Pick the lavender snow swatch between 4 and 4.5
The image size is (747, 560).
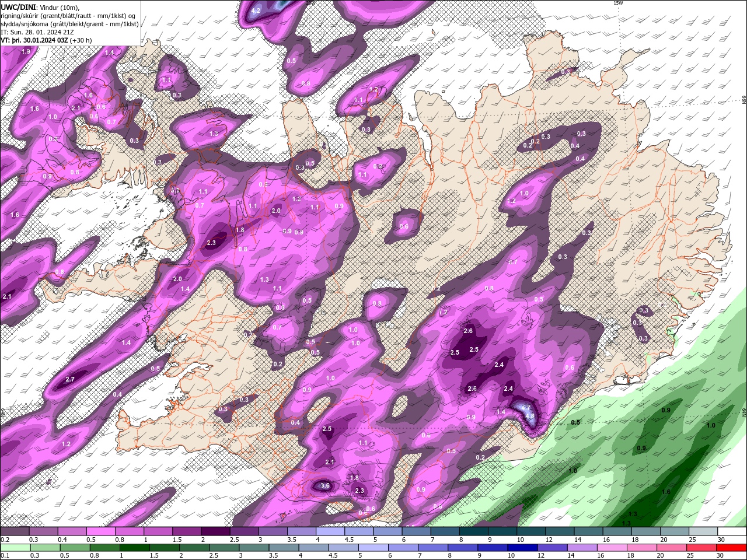click(330, 531)
